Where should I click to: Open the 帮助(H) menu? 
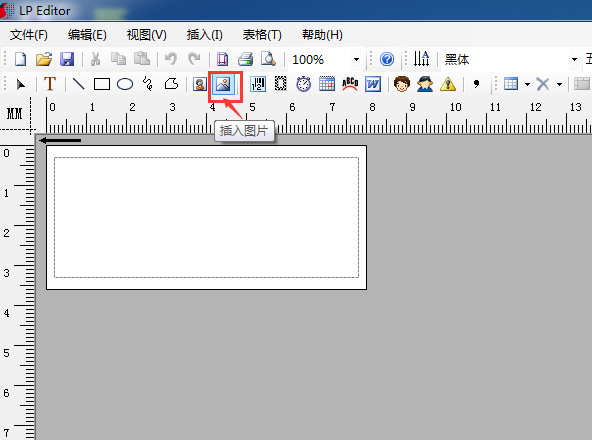[x=322, y=35]
